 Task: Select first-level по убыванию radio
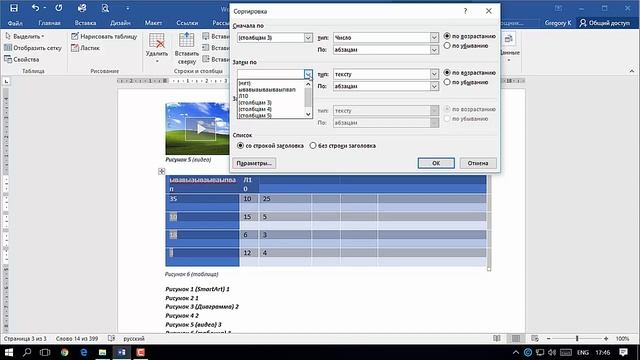coord(447,46)
